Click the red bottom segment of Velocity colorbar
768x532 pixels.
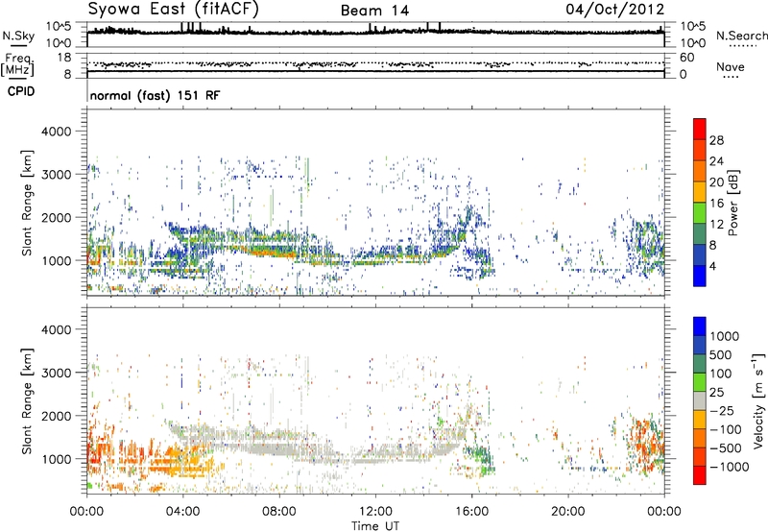pyautogui.click(x=700, y=475)
